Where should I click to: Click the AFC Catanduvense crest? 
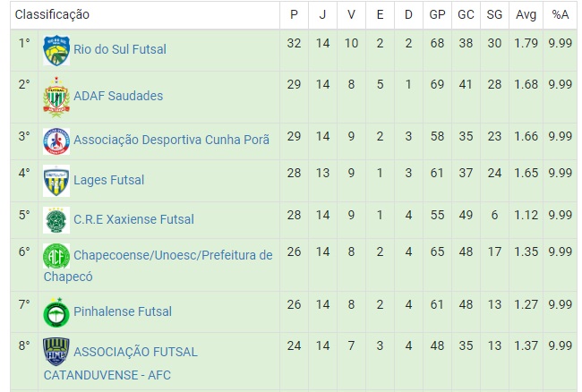click(56, 352)
